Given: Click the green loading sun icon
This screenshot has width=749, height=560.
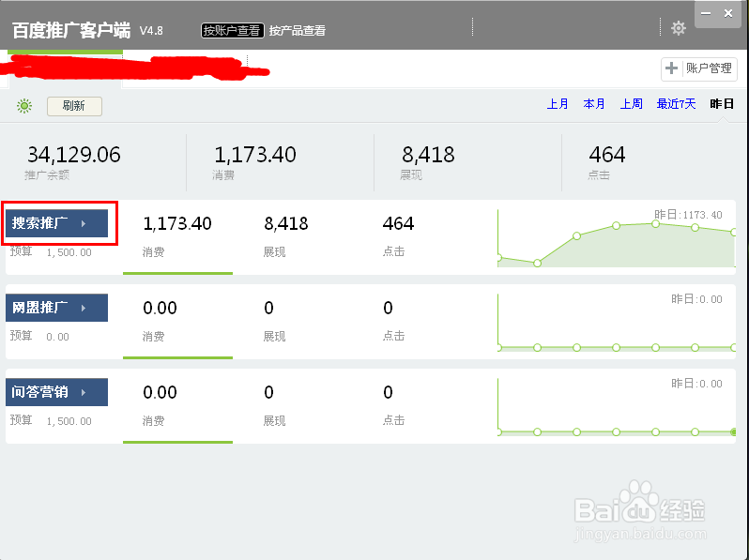Looking at the screenshot, I should click(x=24, y=105).
